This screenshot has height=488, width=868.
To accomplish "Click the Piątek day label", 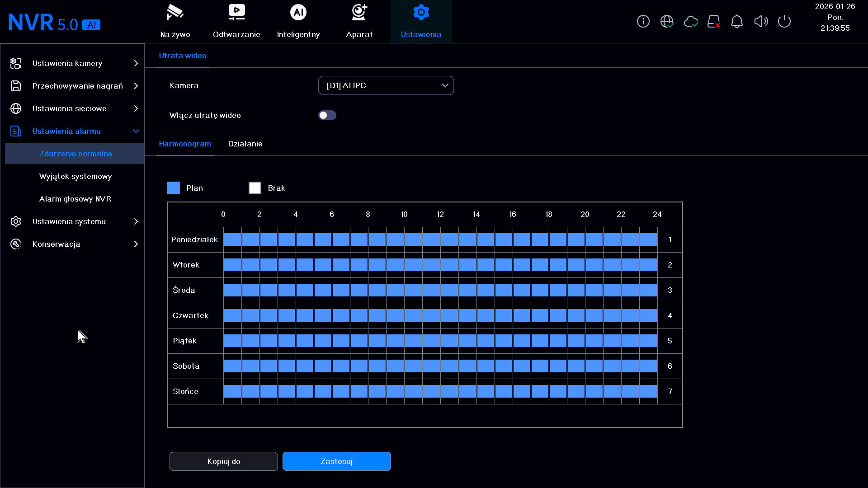I will [x=185, y=341].
